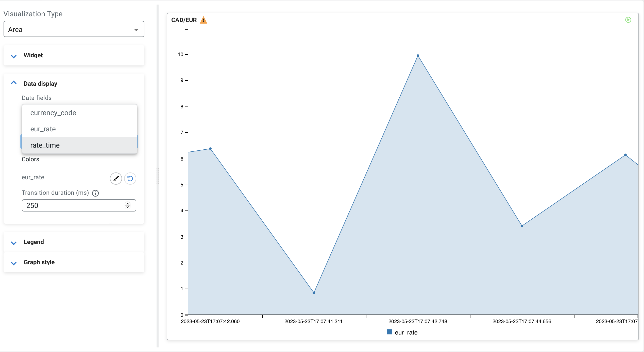Click the transition duration input field

click(74, 205)
